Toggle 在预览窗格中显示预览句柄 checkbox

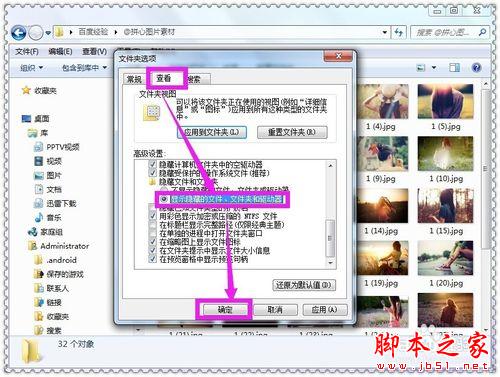point(152,259)
